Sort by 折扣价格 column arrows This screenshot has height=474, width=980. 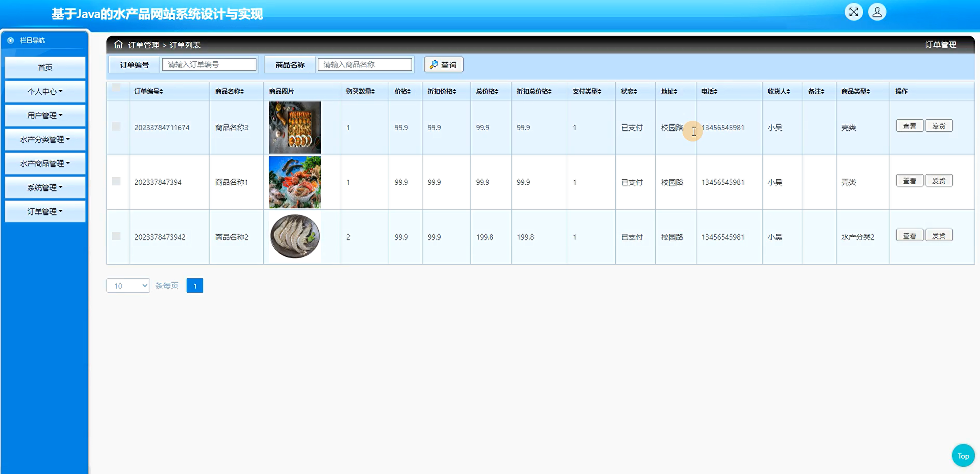[454, 91]
